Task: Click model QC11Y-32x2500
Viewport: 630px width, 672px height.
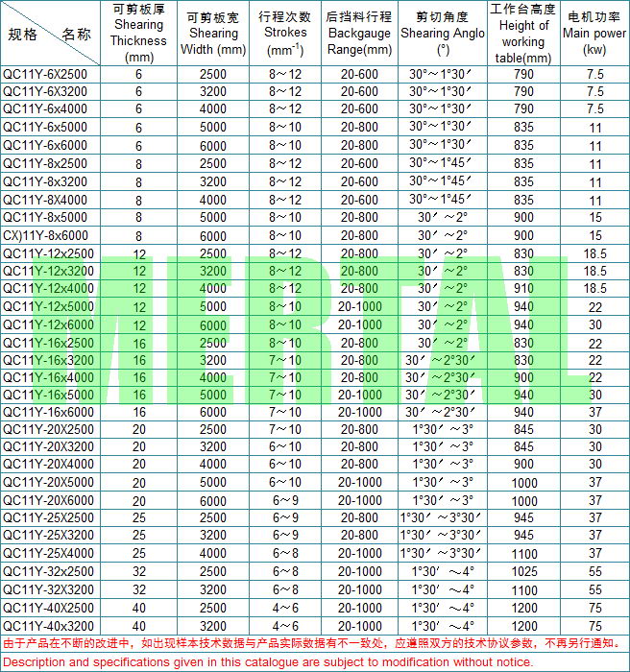Action: click(48, 572)
